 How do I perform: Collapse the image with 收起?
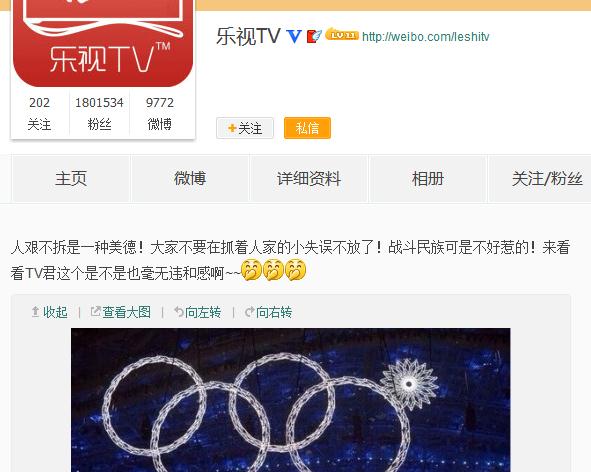click(50, 312)
